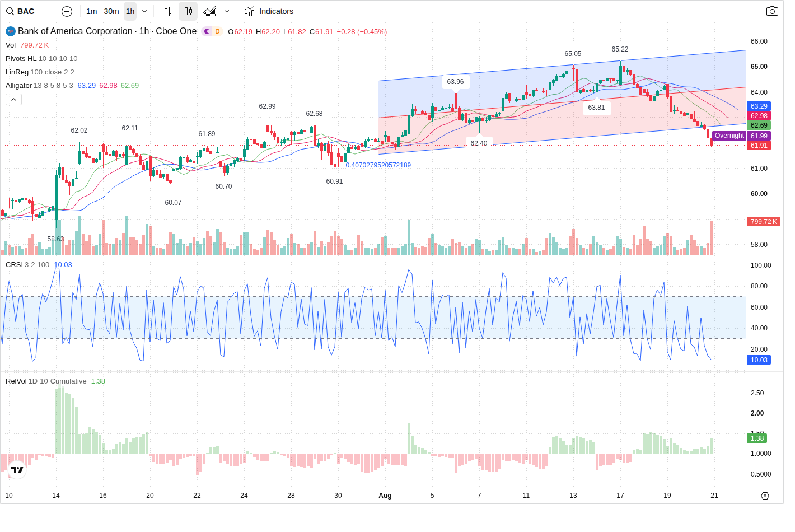Viewport: 795px width, 532px height.
Task: Click the 62.99 pivot high label
Action: coord(267,106)
